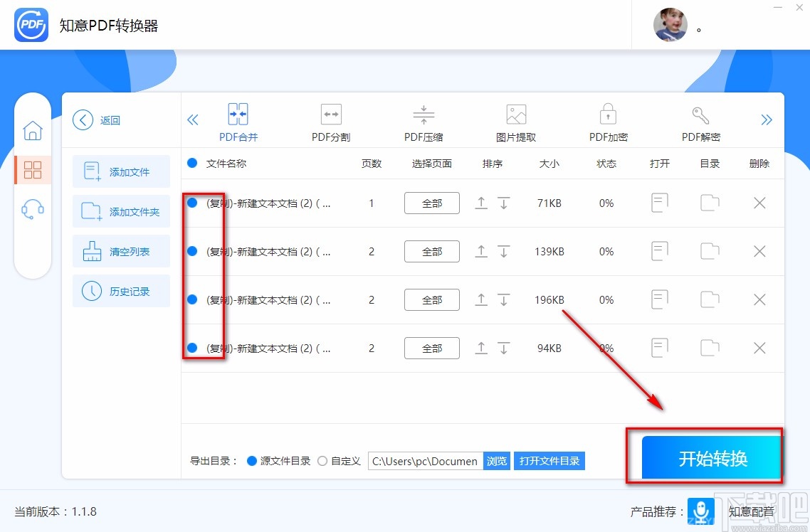Launch 知意配音 via the microphone icon
Image resolution: width=810 pixels, height=532 pixels.
pos(700,511)
